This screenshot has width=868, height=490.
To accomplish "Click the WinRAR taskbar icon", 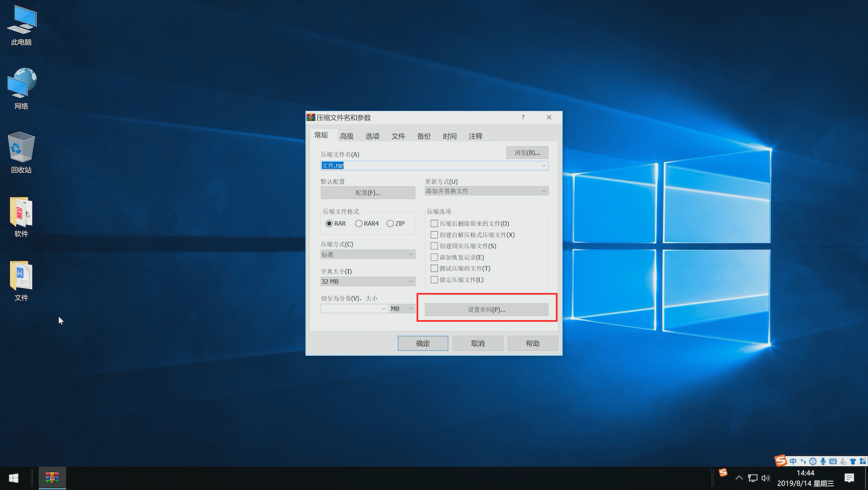I will click(52, 478).
